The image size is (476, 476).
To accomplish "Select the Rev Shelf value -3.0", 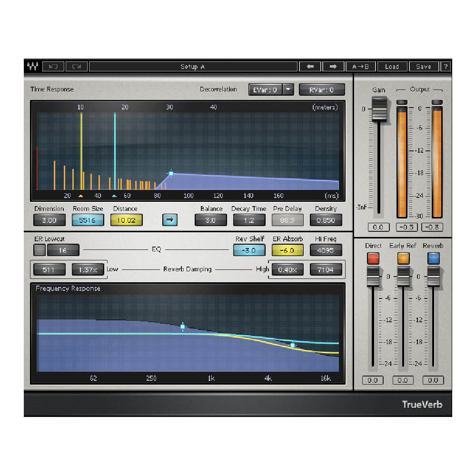I will (x=249, y=250).
